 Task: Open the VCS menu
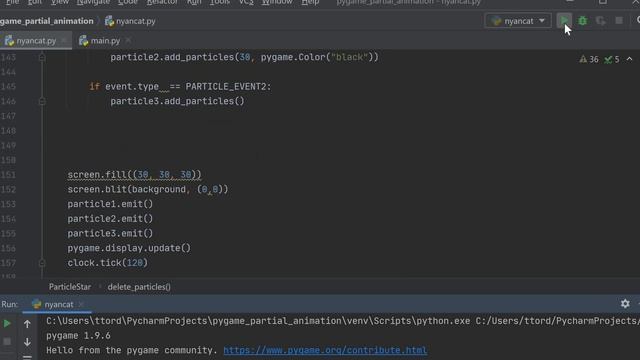coord(246,2)
